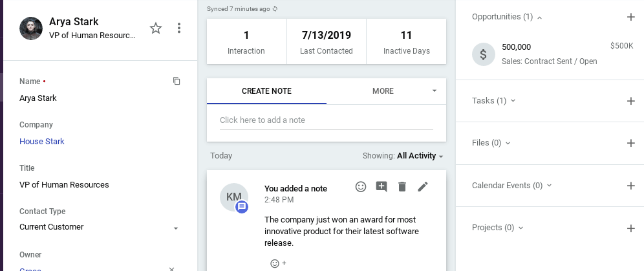Click the note timestamp 2:48 PM
Image resolution: width=644 pixels, height=271 pixels.
tap(279, 200)
